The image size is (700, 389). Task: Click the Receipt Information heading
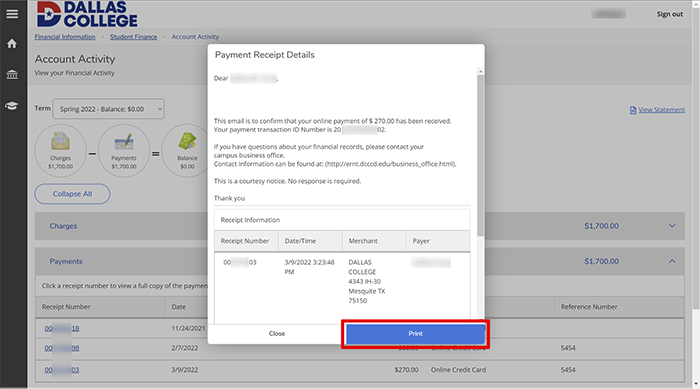click(250, 220)
